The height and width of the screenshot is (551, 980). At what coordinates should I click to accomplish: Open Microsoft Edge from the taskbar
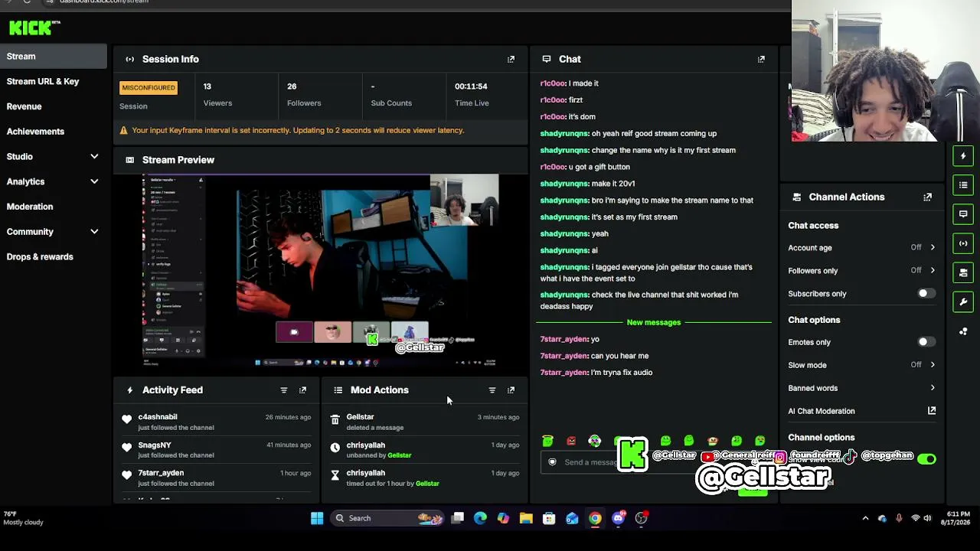point(480,518)
